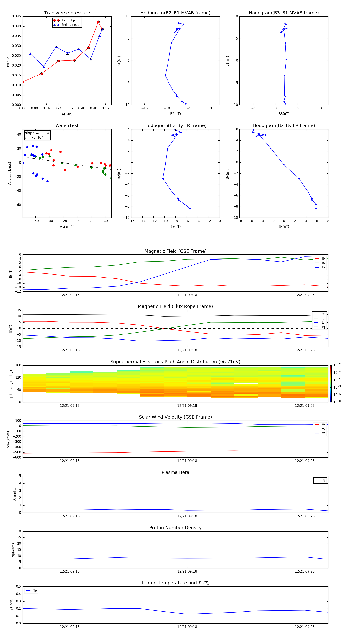
Task: Click the "Plasma Beta" plot title
Action: point(175,472)
